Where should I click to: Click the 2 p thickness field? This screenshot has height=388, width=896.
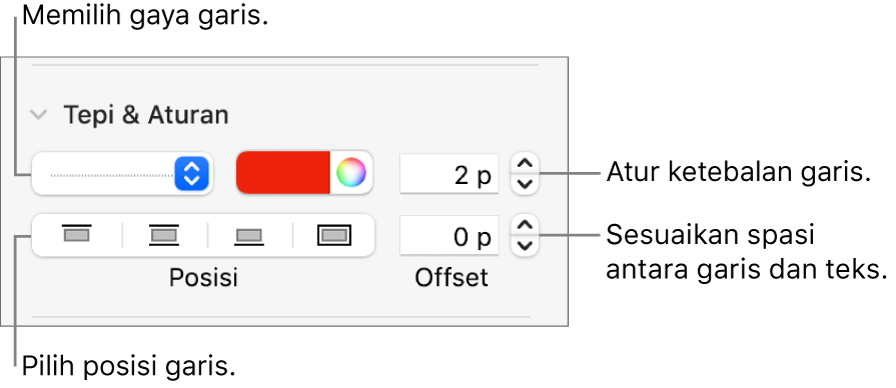tap(449, 174)
